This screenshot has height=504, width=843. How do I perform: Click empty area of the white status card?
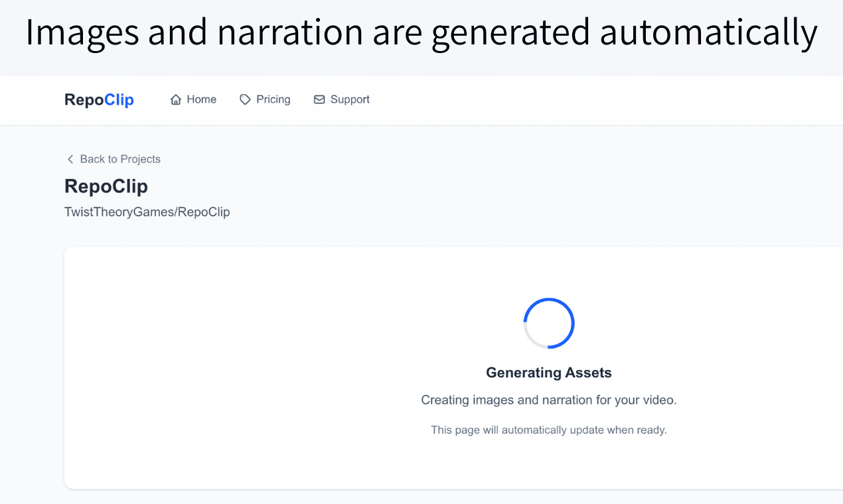232,365
